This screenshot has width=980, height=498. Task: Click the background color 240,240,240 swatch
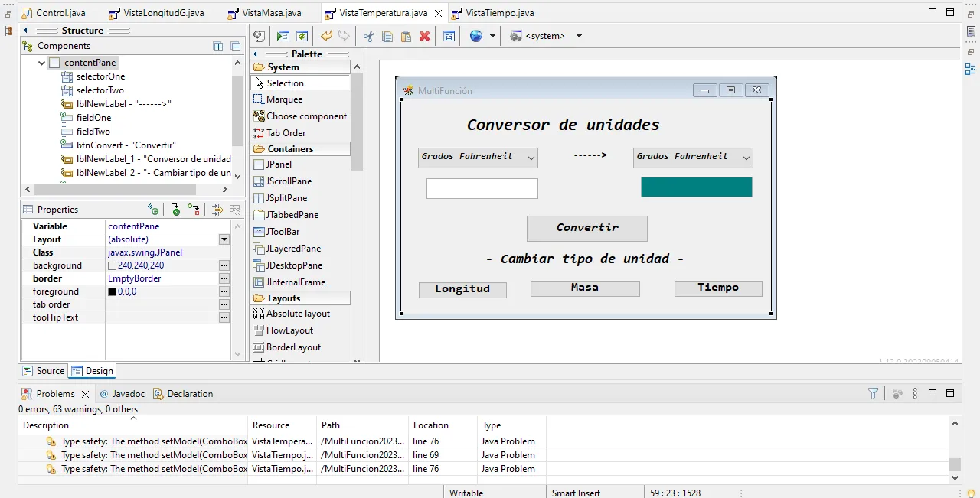tap(113, 265)
